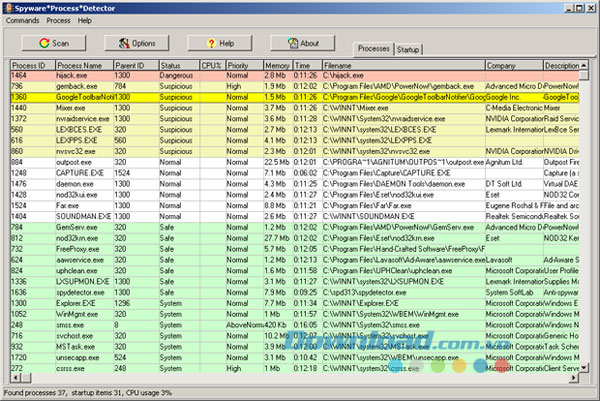Viewport: 600px width, 401px height.
Task: Select the Processes tab
Action: click(373, 48)
